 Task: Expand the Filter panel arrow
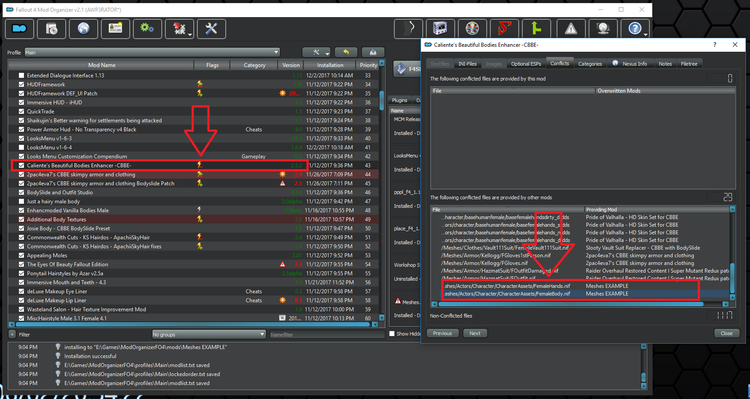12,334
